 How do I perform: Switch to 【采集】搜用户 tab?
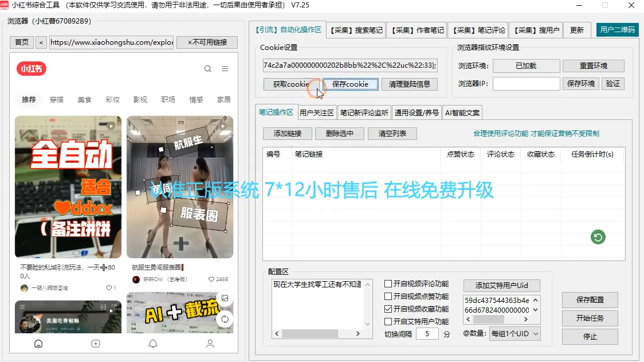click(536, 30)
